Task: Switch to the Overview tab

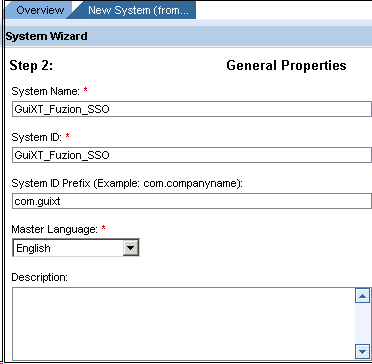Action: 39,10
